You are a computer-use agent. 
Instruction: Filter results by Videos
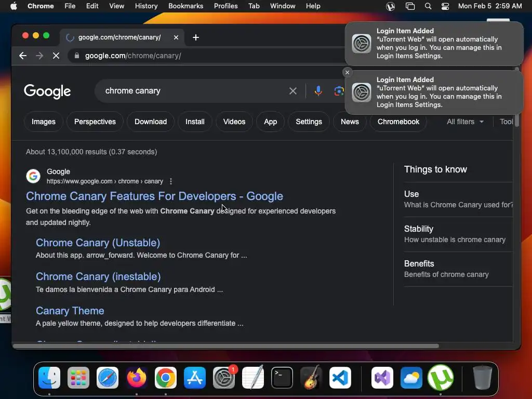(x=234, y=122)
